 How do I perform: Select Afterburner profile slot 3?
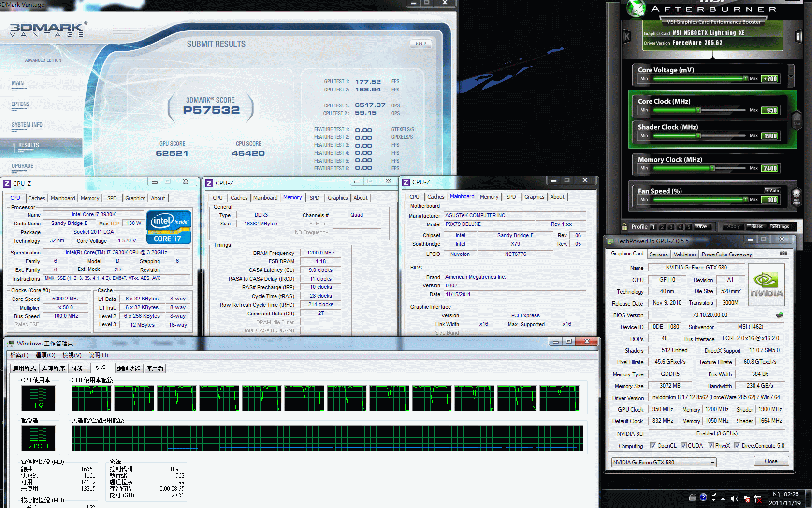point(671,226)
